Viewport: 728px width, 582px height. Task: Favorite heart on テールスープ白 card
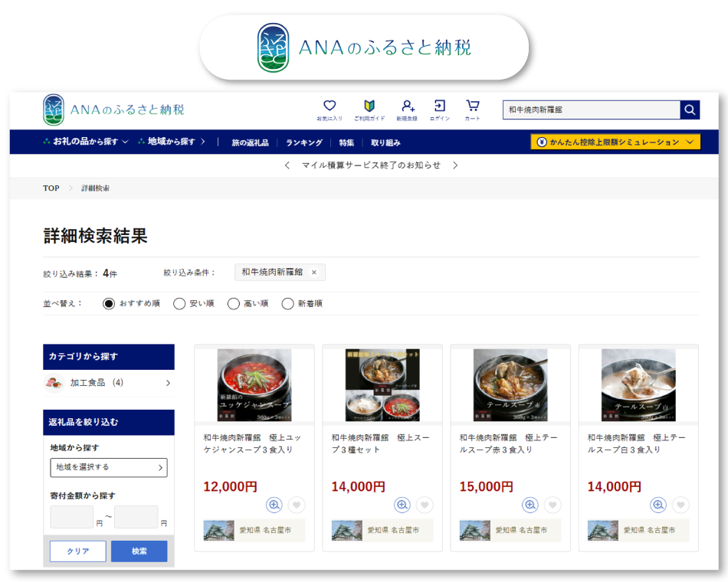pos(680,505)
